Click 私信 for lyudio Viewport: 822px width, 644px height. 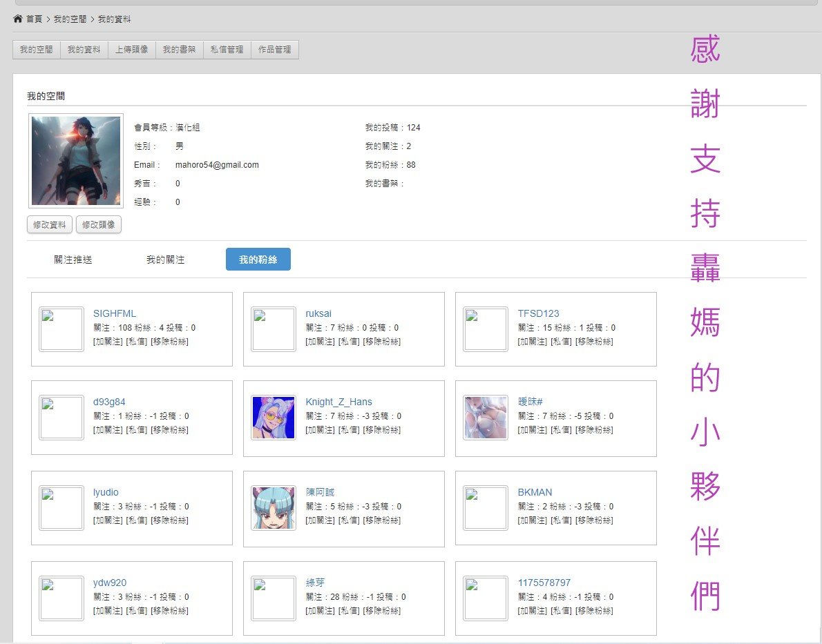137,520
